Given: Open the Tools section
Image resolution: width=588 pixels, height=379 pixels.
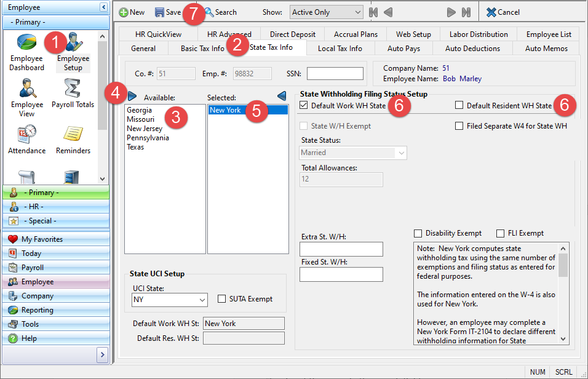Looking at the screenshot, I should pyautogui.click(x=56, y=324).
